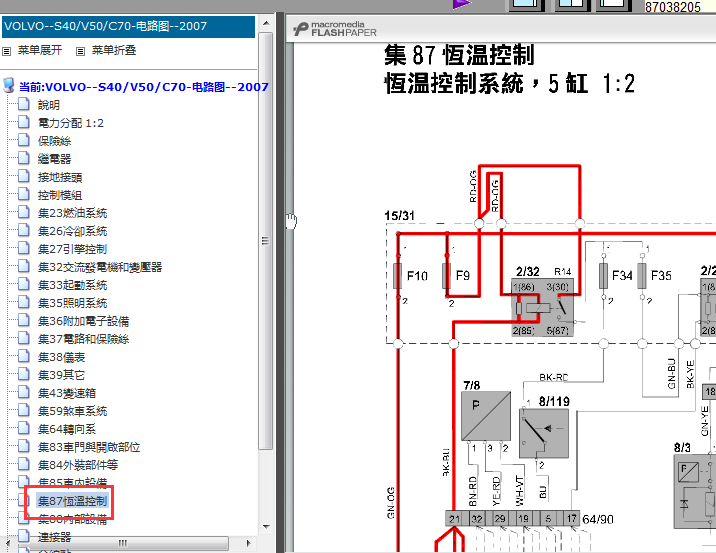716x553 pixels.
Task: Open the 集36附加電子設備 tree entry
Action: (x=83, y=321)
